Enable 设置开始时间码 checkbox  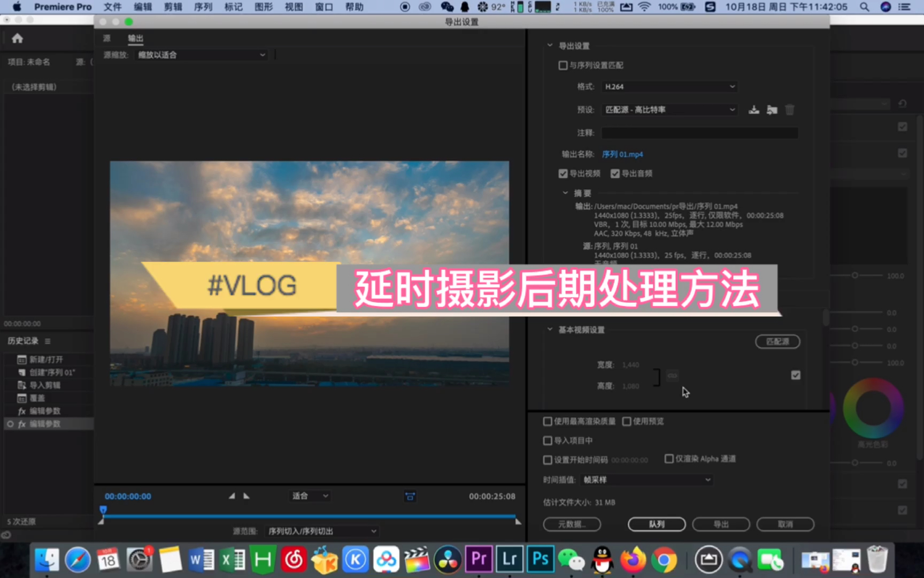pos(548,460)
